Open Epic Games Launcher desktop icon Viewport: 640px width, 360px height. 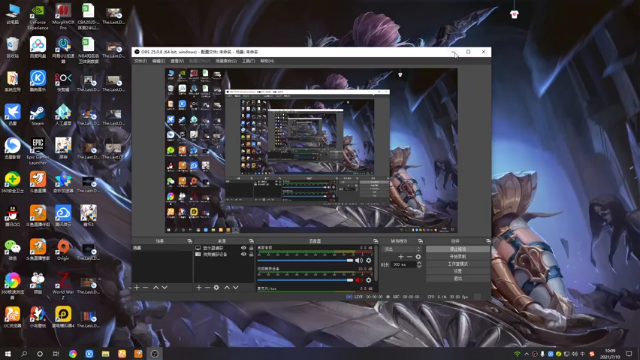pyautogui.click(x=38, y=151)
